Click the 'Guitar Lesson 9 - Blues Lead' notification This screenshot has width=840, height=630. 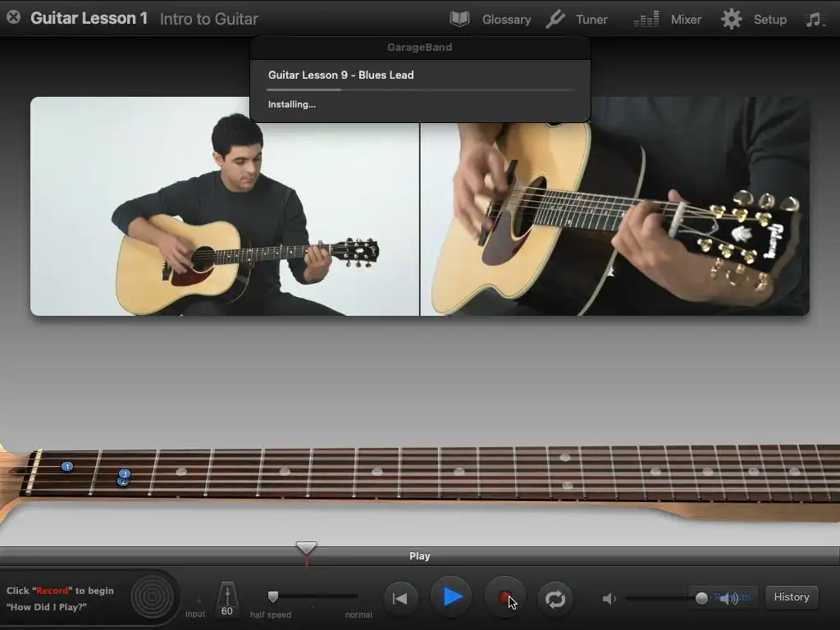[x=340, y=75]
